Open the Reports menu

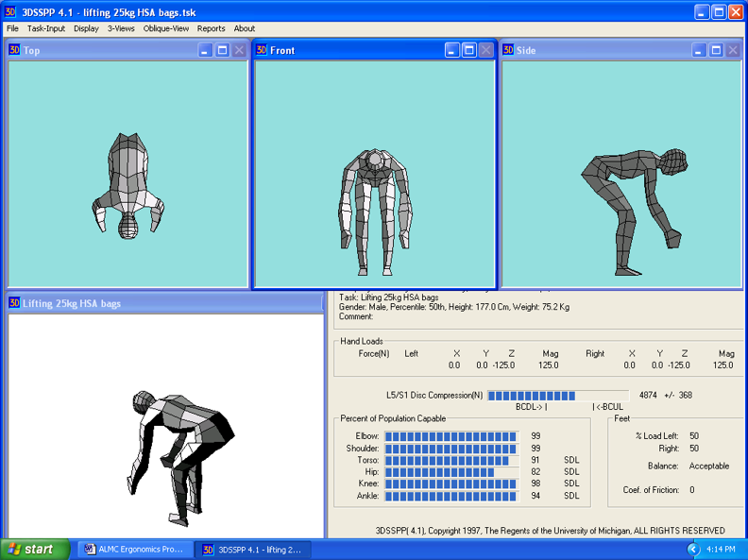211,28
